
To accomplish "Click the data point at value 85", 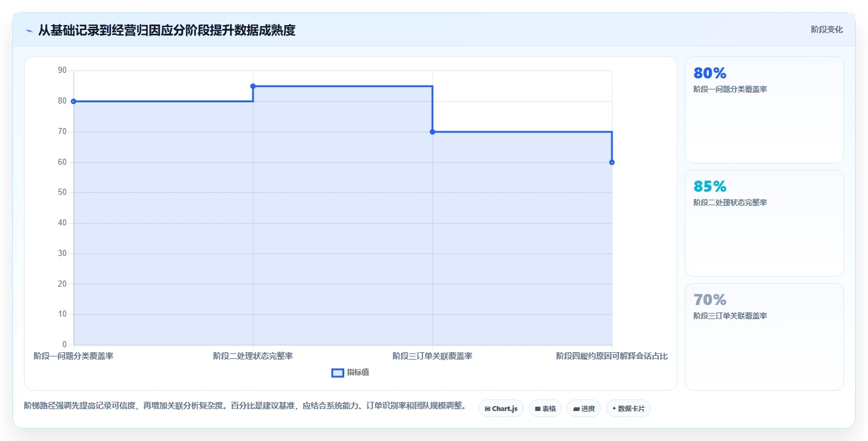I will point(253,86).
